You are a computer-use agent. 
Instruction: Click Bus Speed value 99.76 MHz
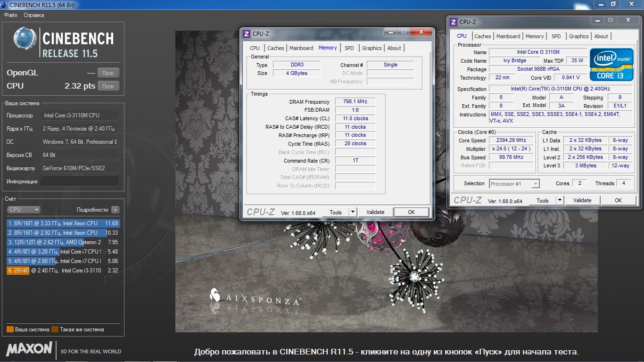coord(511,157)
